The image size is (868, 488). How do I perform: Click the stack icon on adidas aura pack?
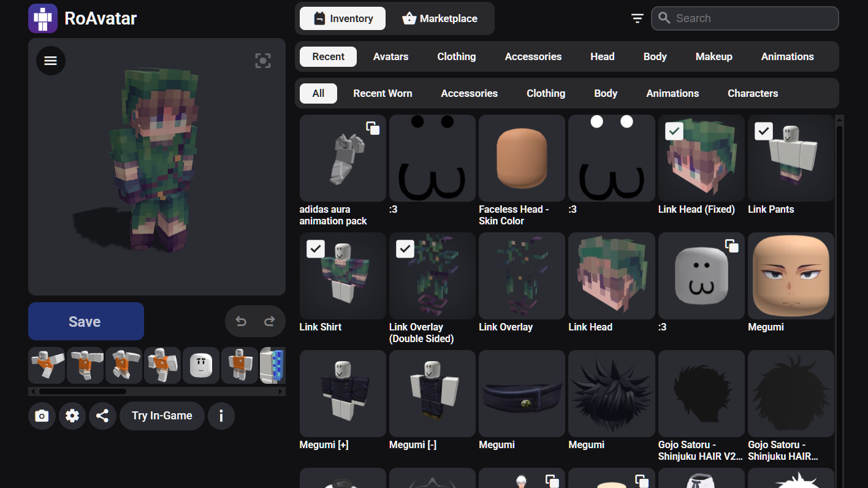point(373,128)
